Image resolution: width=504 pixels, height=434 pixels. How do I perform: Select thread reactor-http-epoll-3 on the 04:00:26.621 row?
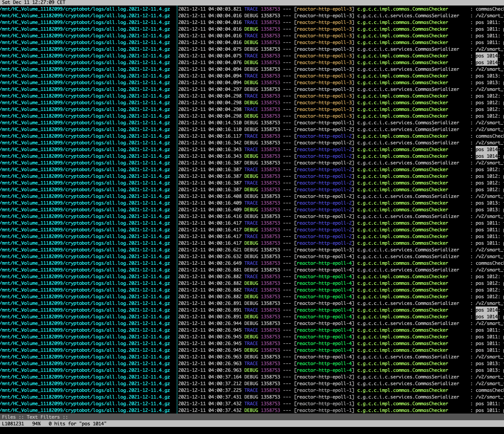point(324,250)
